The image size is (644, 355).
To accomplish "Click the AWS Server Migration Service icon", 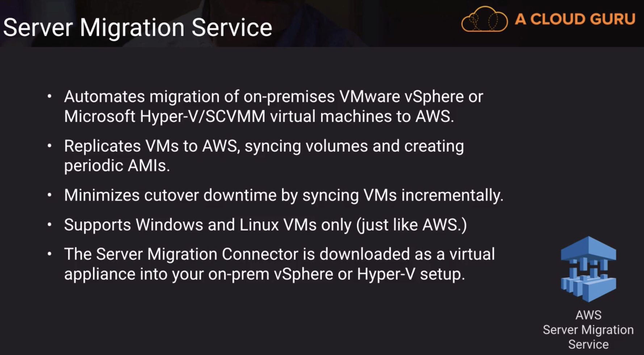I will point(588,269).
